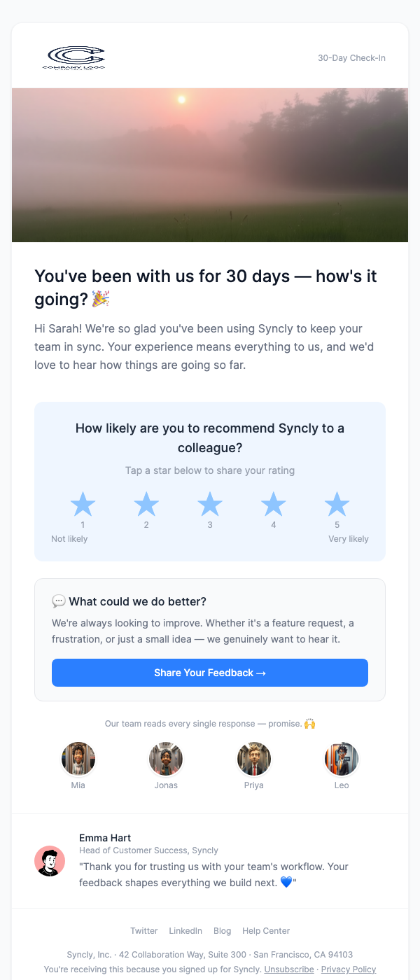The width and height of the screenshot is (420, 980).
Task: Open the Unsubscribe link
Action: coord(288,969)
